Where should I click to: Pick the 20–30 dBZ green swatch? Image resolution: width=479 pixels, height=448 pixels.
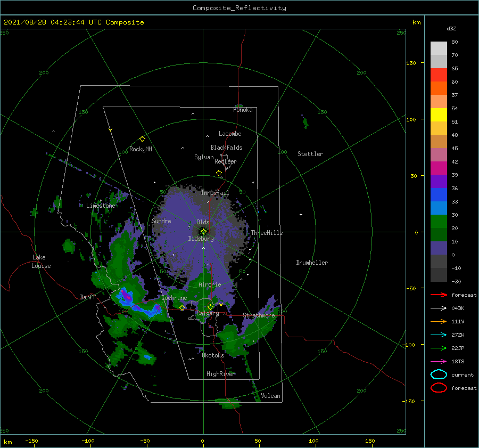[x=439, y=221]
